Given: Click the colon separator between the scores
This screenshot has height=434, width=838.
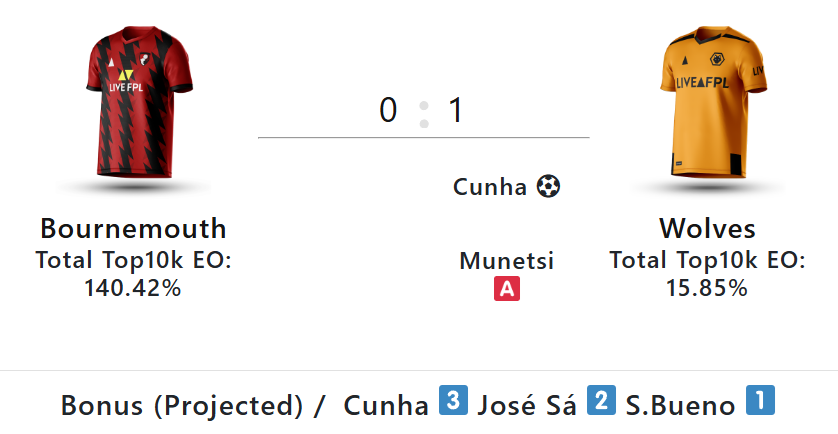Looking at the screenshot, I should (x=423, y=113).
